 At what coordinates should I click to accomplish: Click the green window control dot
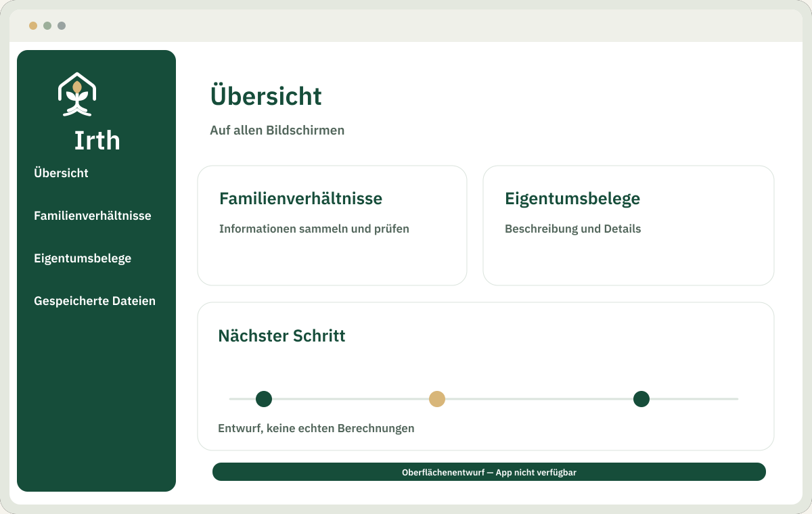47,26
